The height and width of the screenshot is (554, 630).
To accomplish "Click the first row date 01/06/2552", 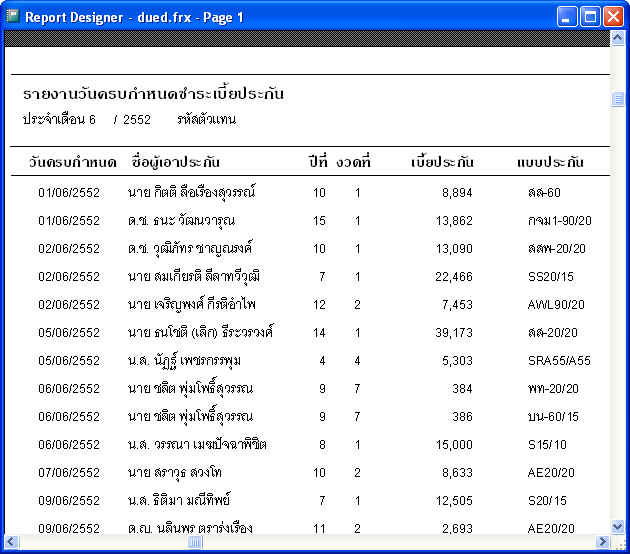I will point(69,192).
